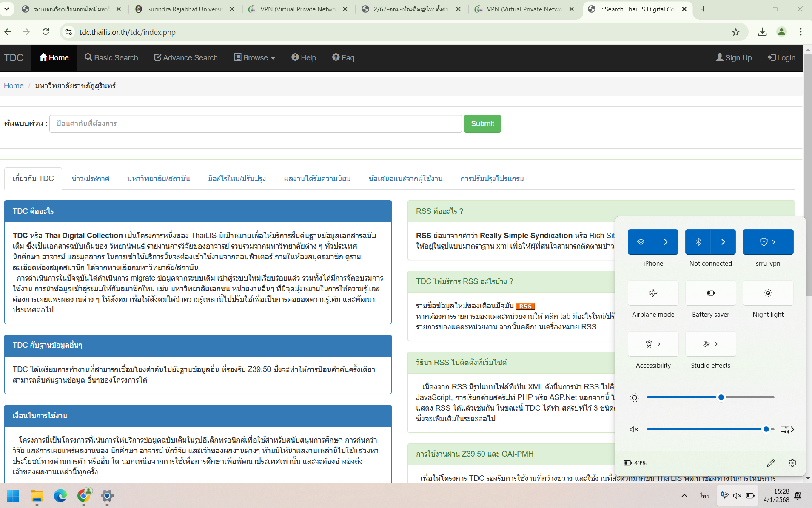The height and width of the screenshot is (508, 812).
Task: Edit quick settings with the pencil icon
Action: (771, 463)
